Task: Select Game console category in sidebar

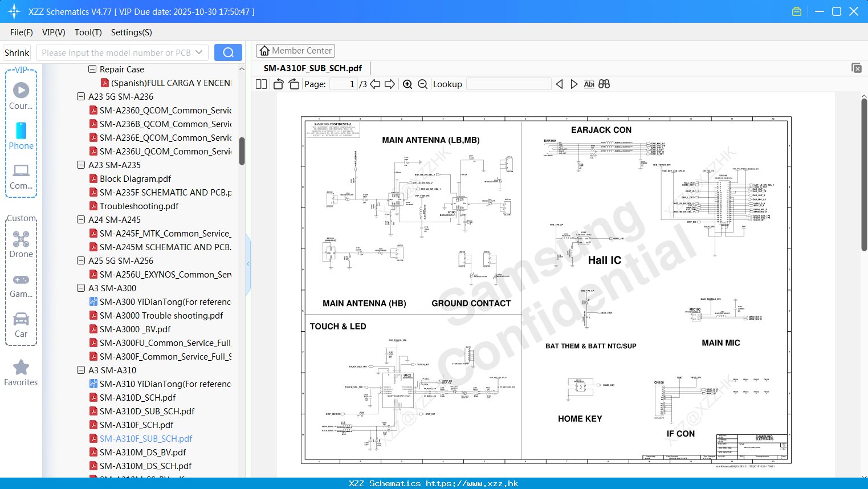Action: point(21,285)
